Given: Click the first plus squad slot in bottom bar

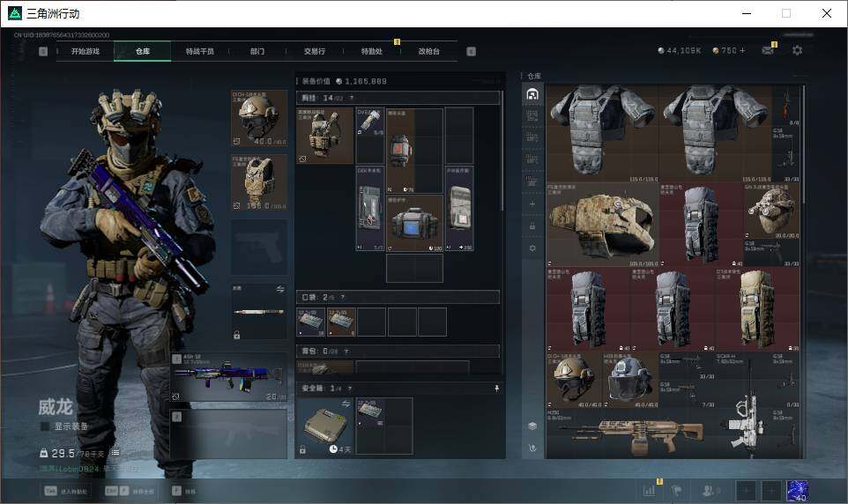Looking at the screenshot, I should click(746, 491).
